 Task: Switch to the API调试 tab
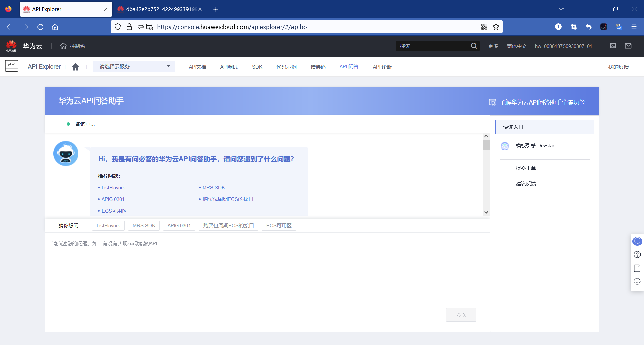(229, 67)
